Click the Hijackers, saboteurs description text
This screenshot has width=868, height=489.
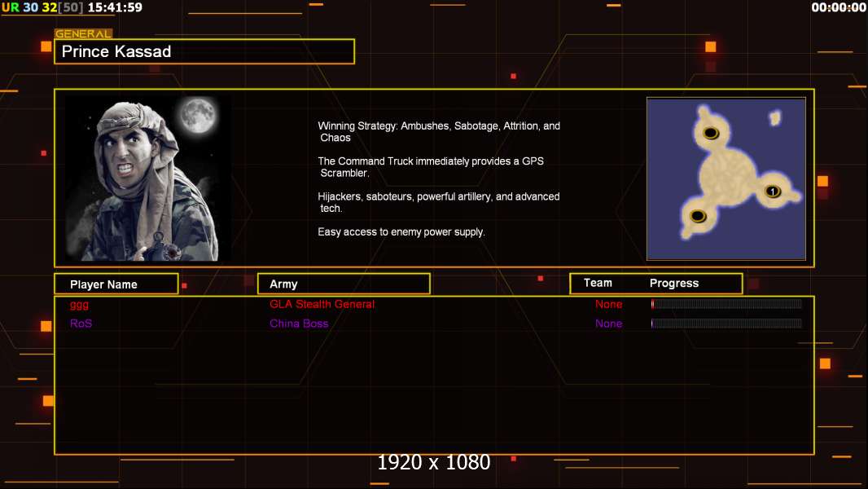coord(438,202)
